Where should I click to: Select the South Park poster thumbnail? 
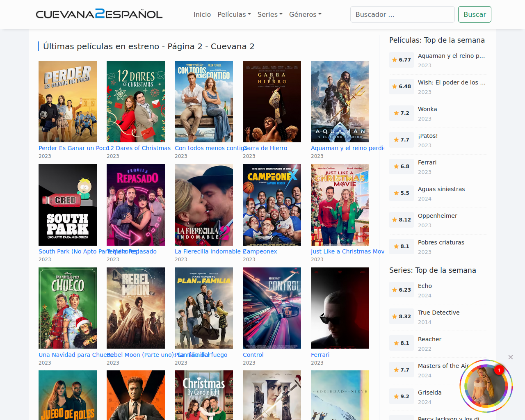[x=68, y=205]
